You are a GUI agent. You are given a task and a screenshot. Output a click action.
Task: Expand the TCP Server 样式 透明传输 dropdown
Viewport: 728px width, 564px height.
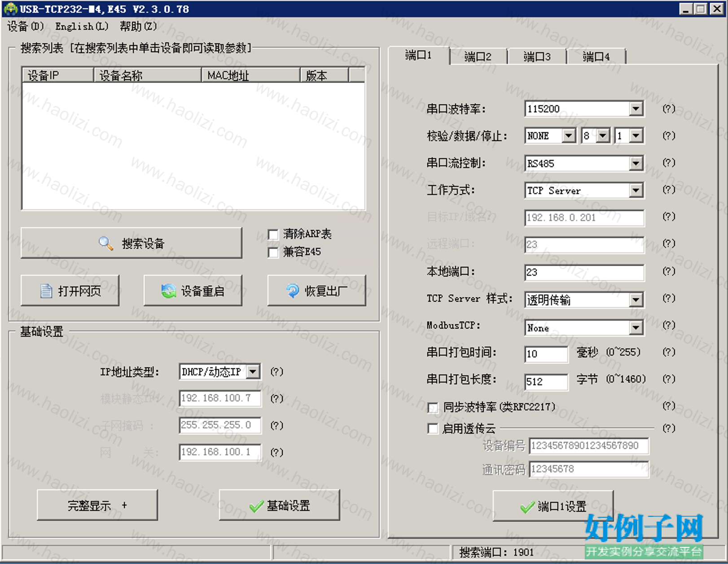click(x=636, y=300)
